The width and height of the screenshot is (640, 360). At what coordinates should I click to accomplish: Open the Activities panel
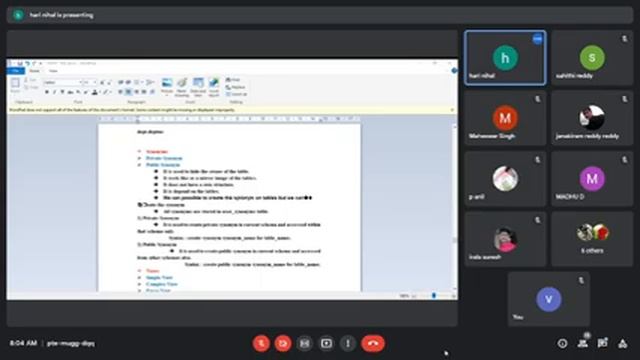click(x=622, y=344)
